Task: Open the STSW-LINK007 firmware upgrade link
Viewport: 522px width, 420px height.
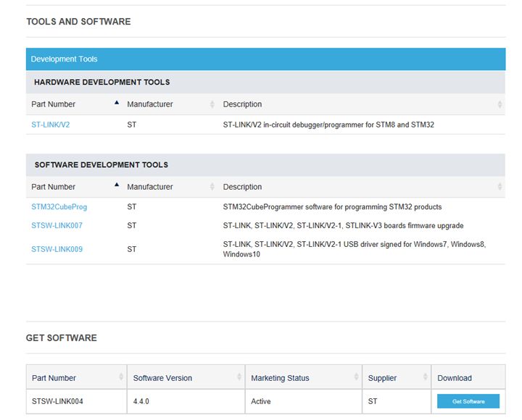Action: [x=57, y=225]
